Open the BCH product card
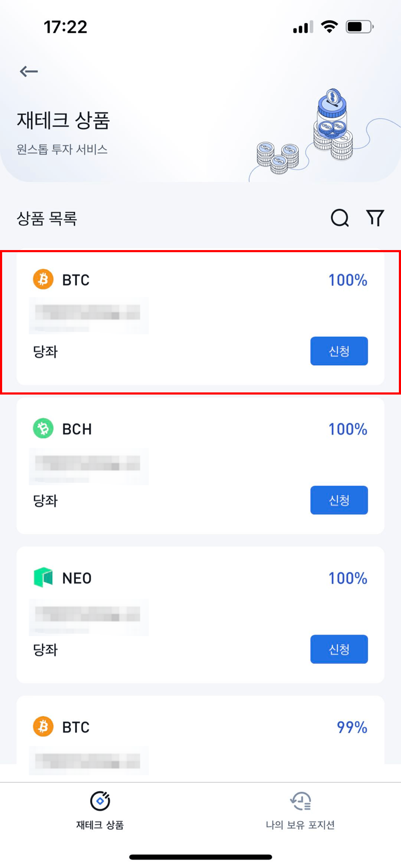Screen dimensions: 401x868 pos(200,465)
